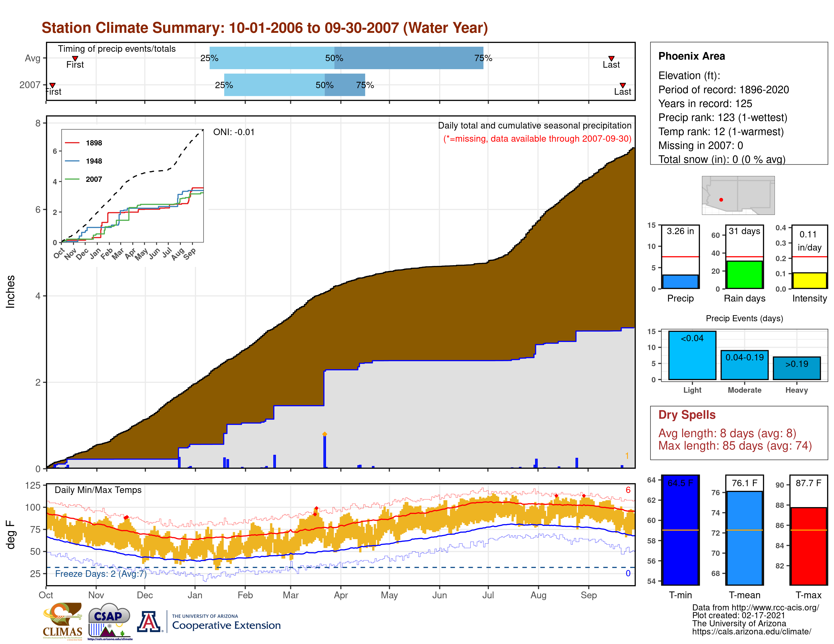Click the 'Timing of precip events/totals' label

coord(117,49)
